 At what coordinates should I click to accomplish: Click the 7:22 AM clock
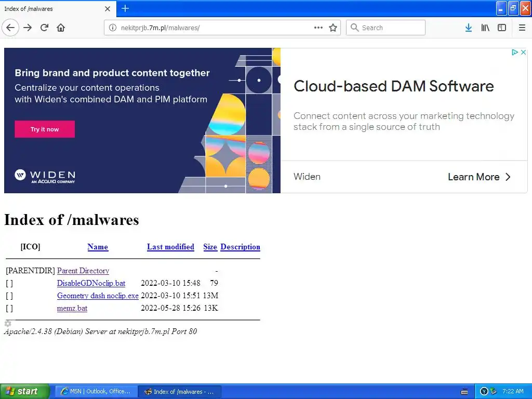[x=513, y=391]
